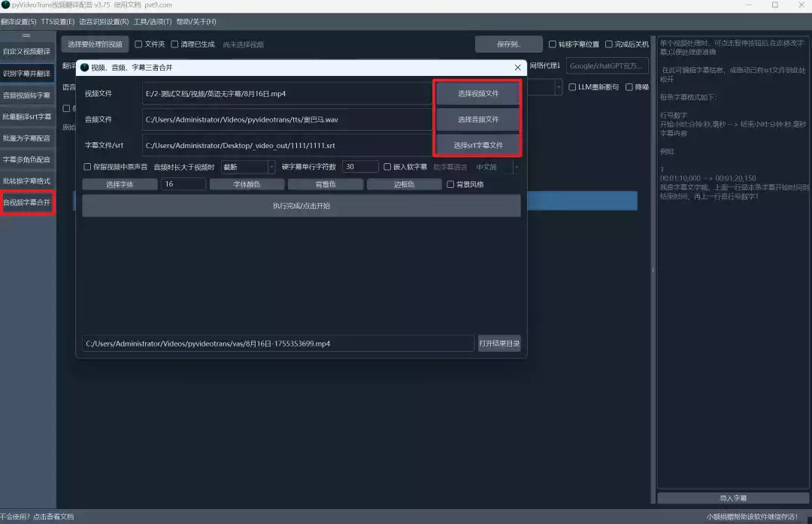Switch to 批量翻译srt字幕 in the sidebar
Viewport: 812px width, 524px height.
tap(27, 117)
